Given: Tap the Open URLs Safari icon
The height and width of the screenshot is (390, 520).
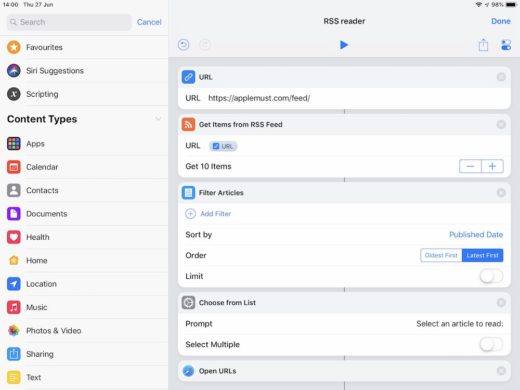Looking at the screenshot, I should coord(188,371).
